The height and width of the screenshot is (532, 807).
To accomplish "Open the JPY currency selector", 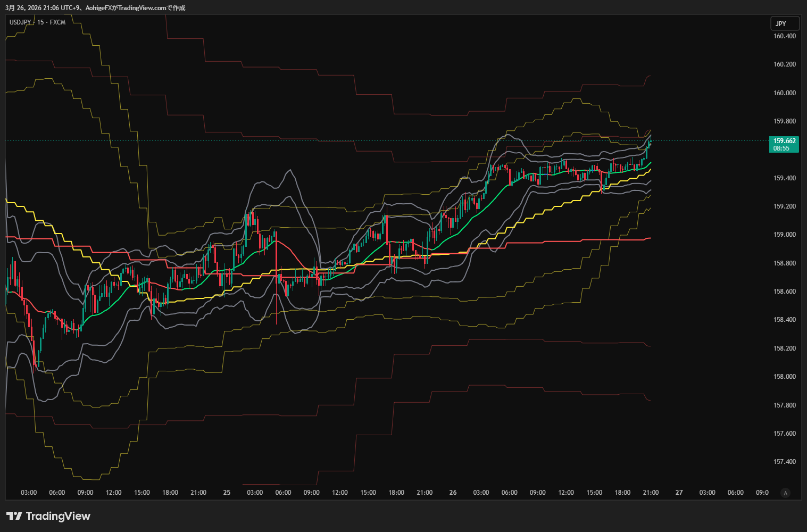I will 784,23.
